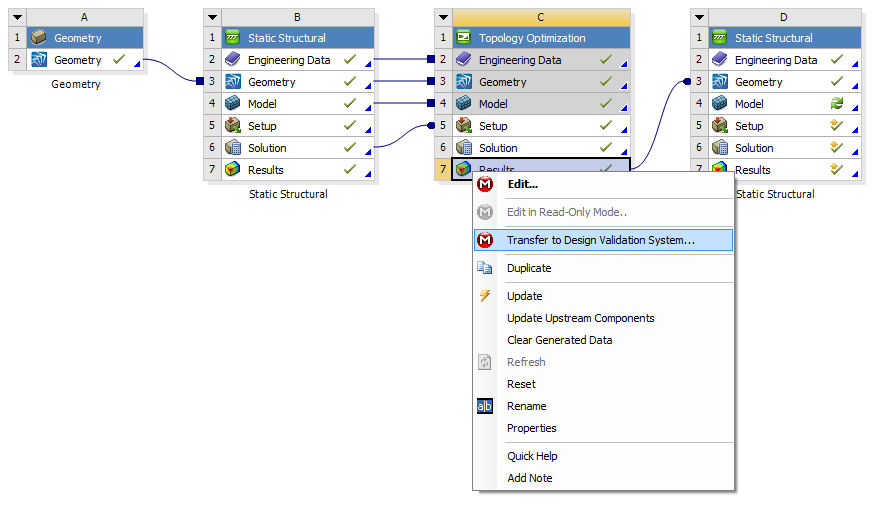Click Results icon in system C
888x516 pixels.
464,168
